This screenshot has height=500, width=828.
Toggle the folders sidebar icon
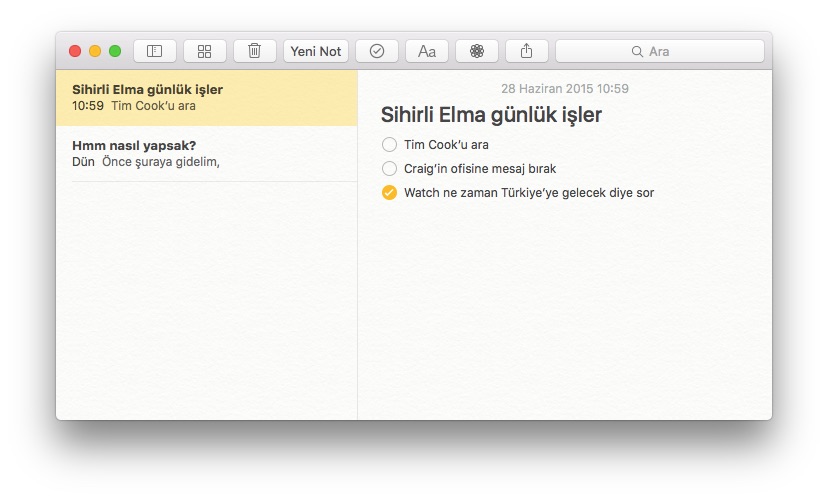[154, 51]
